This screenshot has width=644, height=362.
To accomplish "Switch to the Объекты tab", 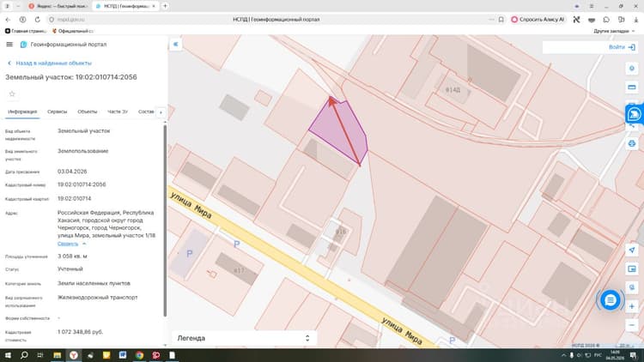I will click(x=88, y=112).
